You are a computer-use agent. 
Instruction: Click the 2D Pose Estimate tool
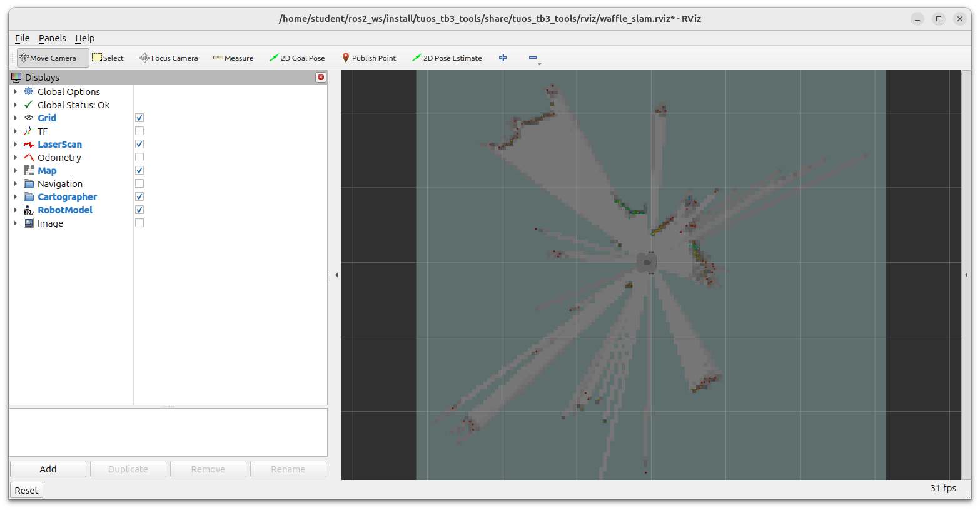[447, 58]
